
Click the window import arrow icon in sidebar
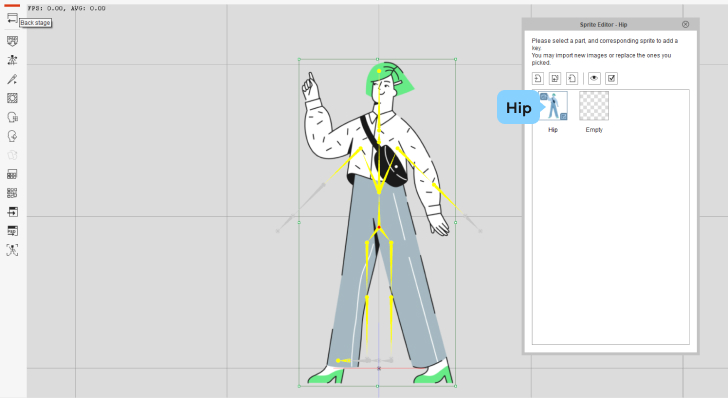point(12,212)
